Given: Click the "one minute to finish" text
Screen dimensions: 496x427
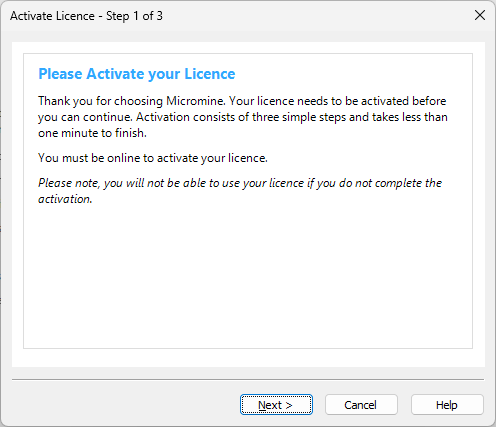Looking at the screenshot, I should pyautogui.click(x=92, y=133).
